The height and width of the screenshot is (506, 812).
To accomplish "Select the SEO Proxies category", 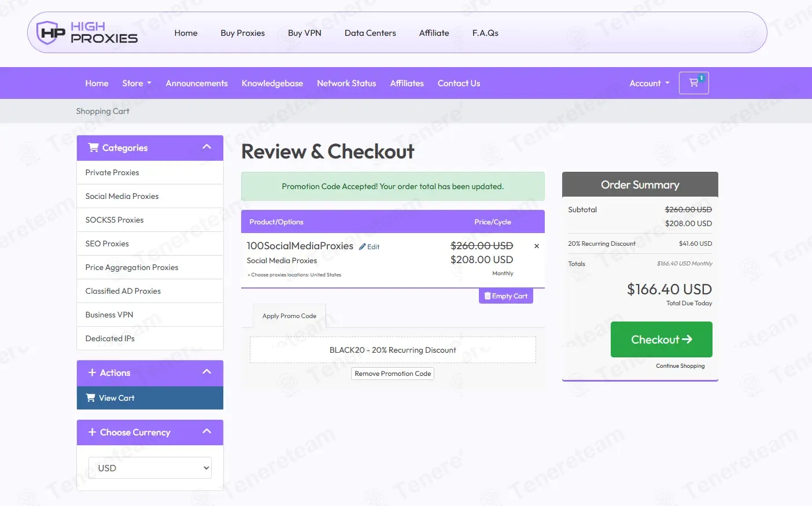I will point(150,243).
